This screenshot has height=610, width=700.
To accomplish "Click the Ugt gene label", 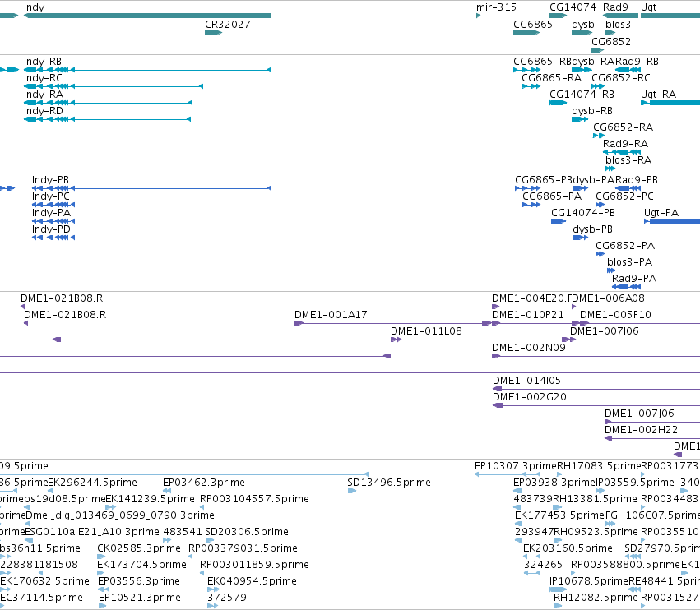I will (648, 7).
